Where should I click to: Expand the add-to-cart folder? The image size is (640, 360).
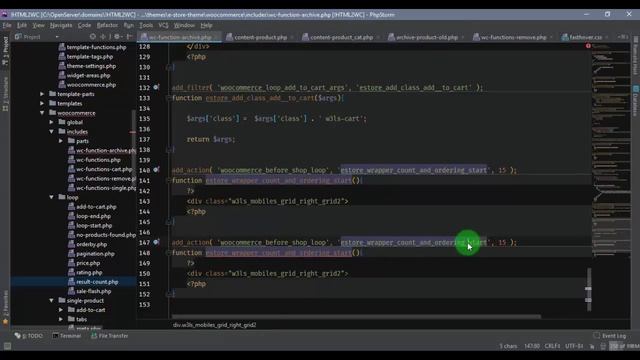coord(61,310)
